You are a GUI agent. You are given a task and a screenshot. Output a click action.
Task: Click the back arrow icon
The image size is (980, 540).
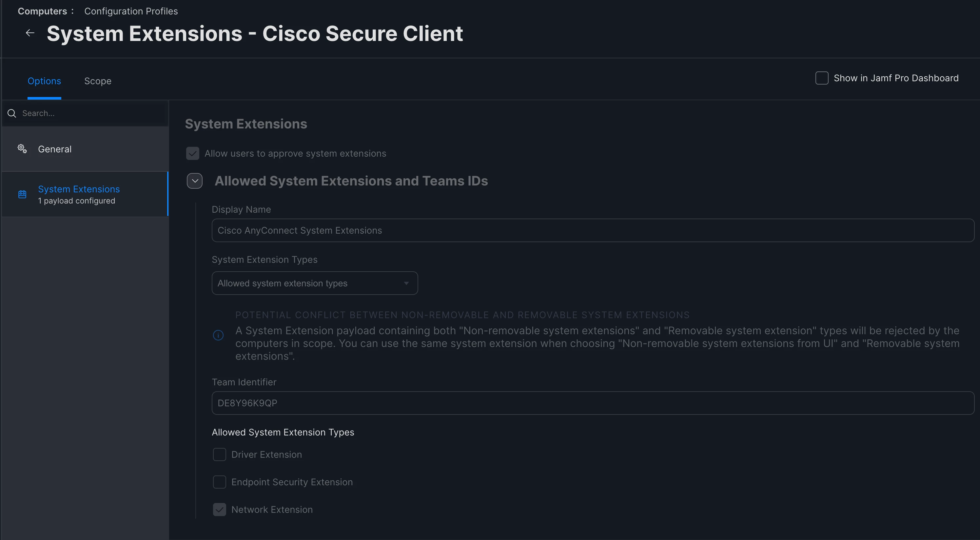[30, 33]
